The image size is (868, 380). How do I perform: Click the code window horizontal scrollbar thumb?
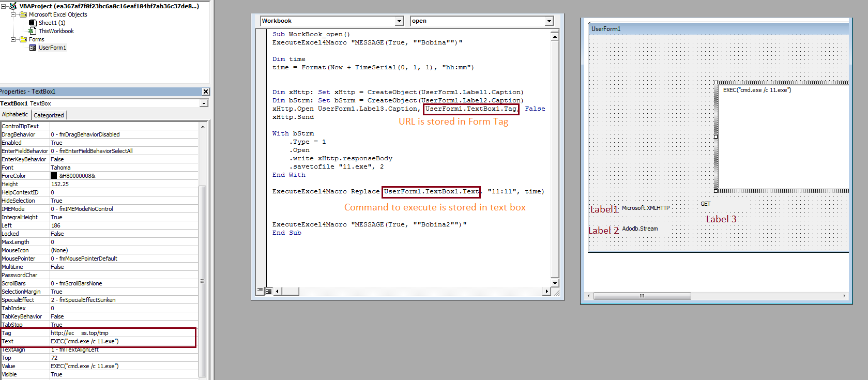pyautogui.click(x=291, y=292)
